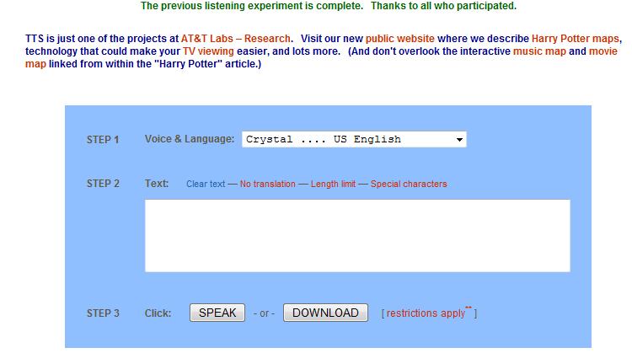This screenshot has width=632, height=364.
Task: Open the Voice & Language dropdown
Action: (x=354, y=140)
